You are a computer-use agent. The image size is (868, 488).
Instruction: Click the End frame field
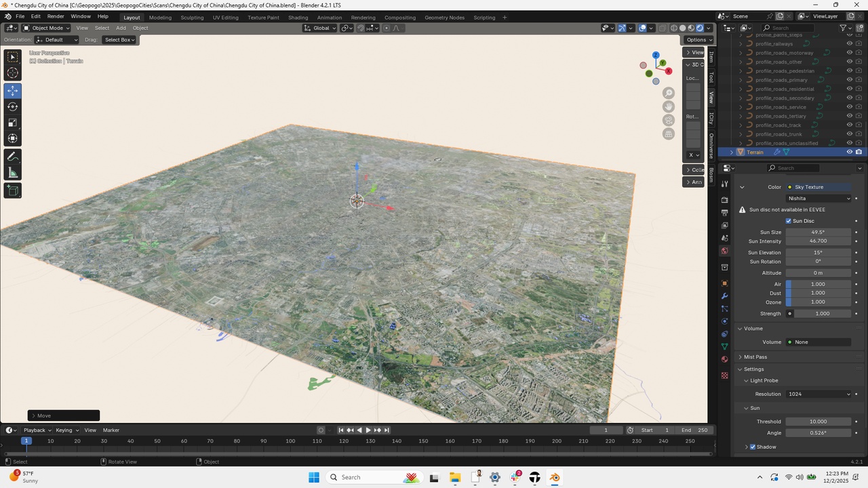click(694, 430)
